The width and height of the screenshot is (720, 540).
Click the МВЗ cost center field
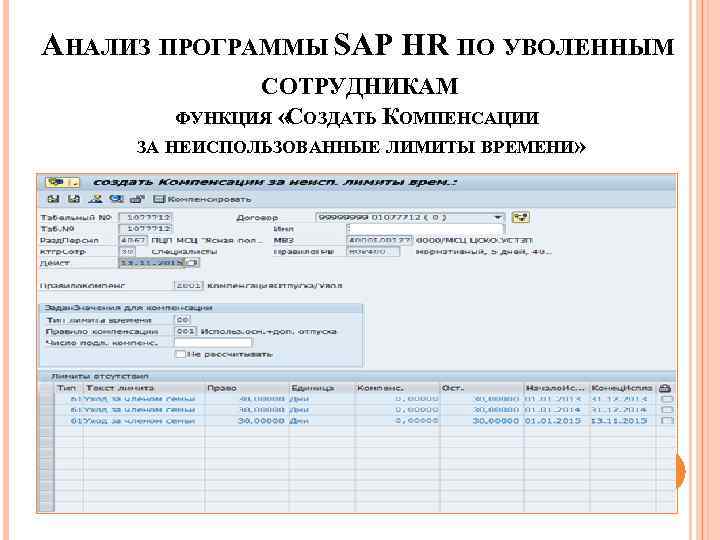tap(379, 240)
